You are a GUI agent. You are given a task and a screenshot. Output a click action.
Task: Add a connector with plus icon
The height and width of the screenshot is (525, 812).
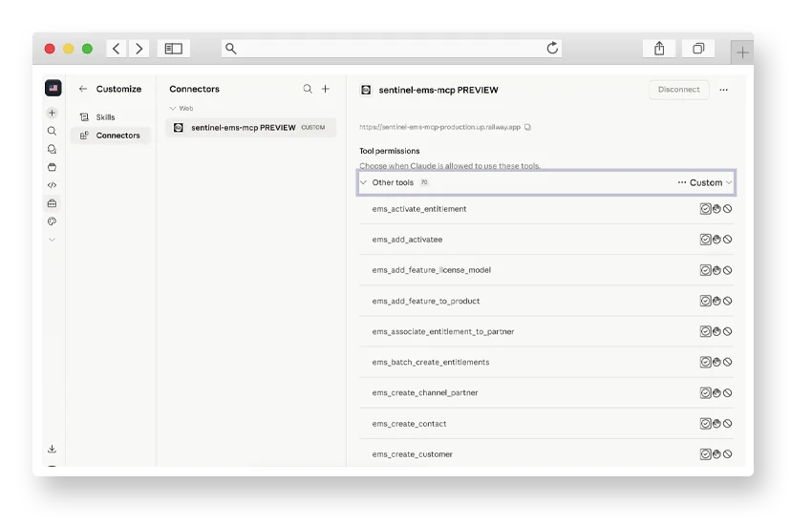point(326,89)
